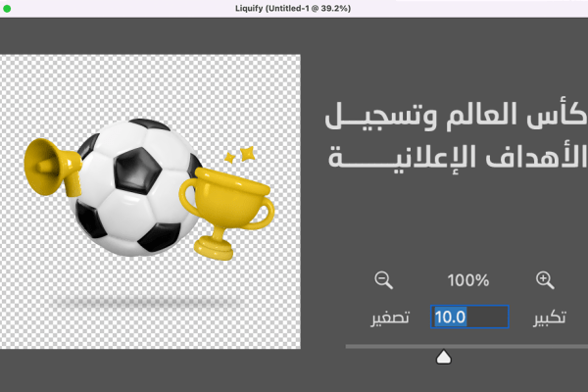Click the heading line الأهداف الإعلانية
This screenshot has width=588, height=392.
click(458, 158)
